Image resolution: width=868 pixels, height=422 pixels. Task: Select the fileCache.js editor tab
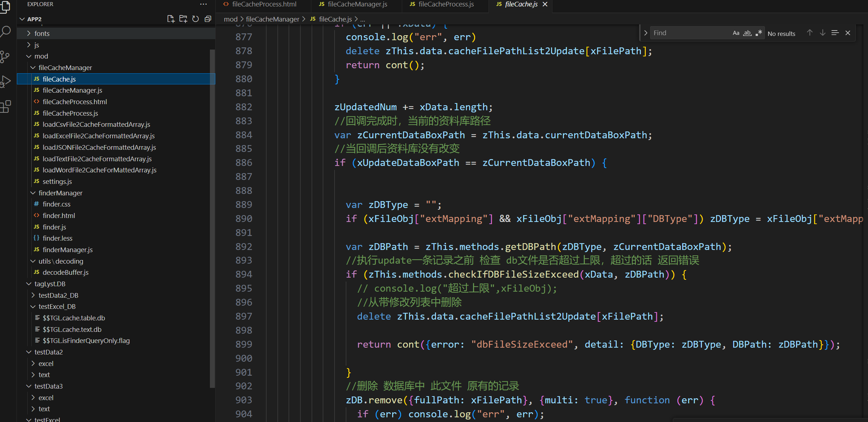pos(521,4)
